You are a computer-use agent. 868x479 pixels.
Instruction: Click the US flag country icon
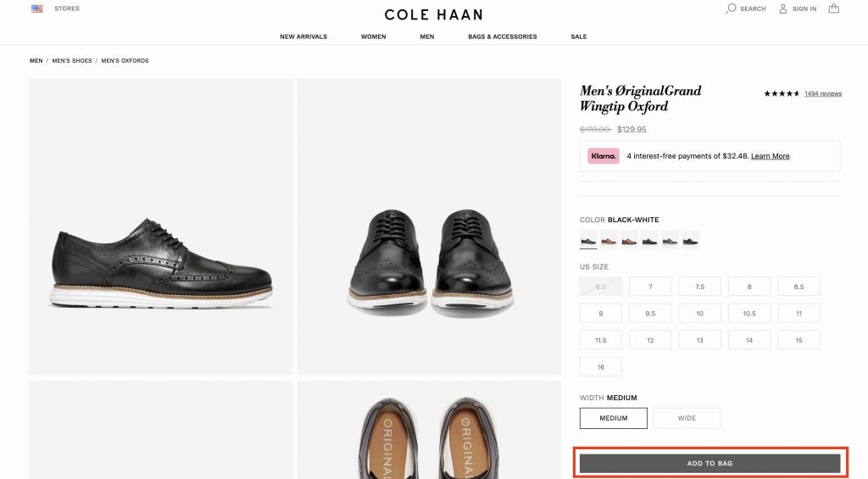[x=37, y=8]
